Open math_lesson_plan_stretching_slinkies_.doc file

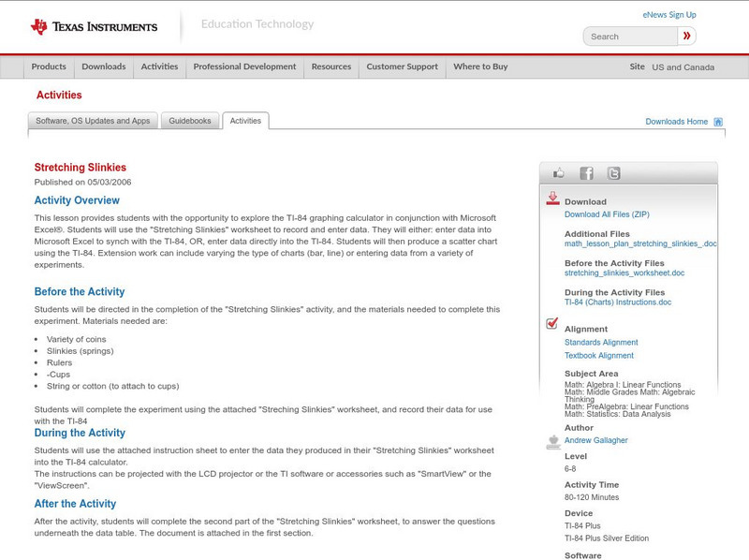pos(640,243)
